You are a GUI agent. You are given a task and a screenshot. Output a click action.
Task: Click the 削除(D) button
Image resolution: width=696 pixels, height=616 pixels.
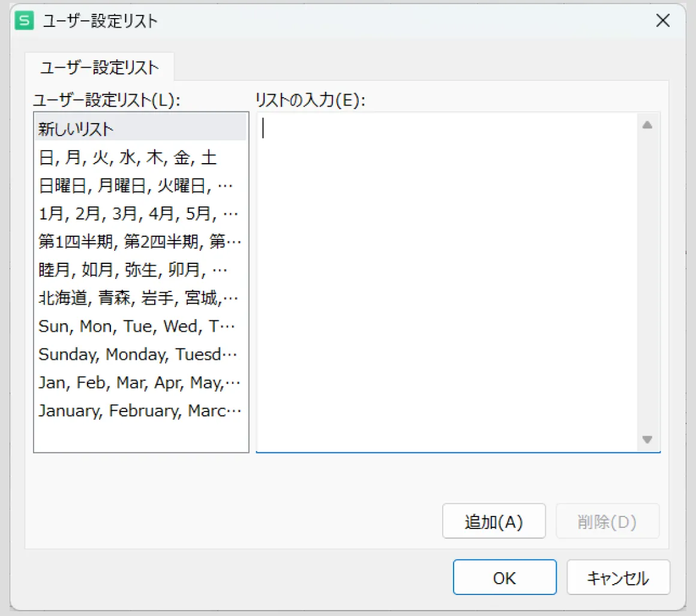[x=607, y=521]
